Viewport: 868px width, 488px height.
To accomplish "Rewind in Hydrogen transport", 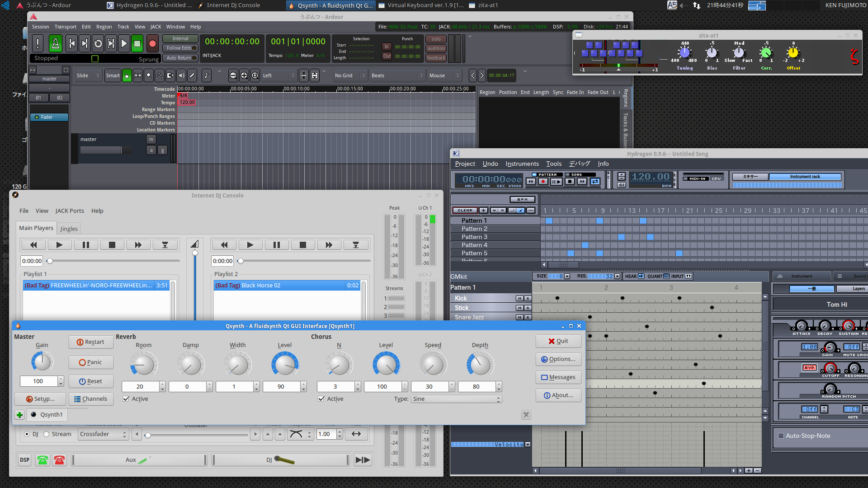I will point(531,182).
